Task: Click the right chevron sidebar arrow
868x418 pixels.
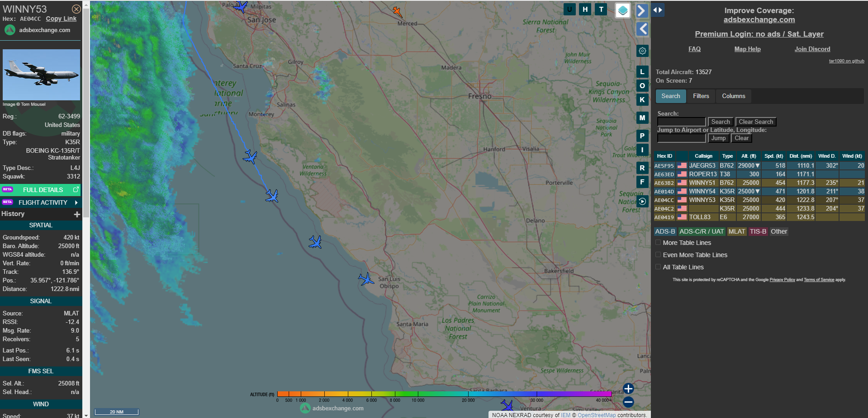Action: tap(642, 10)
